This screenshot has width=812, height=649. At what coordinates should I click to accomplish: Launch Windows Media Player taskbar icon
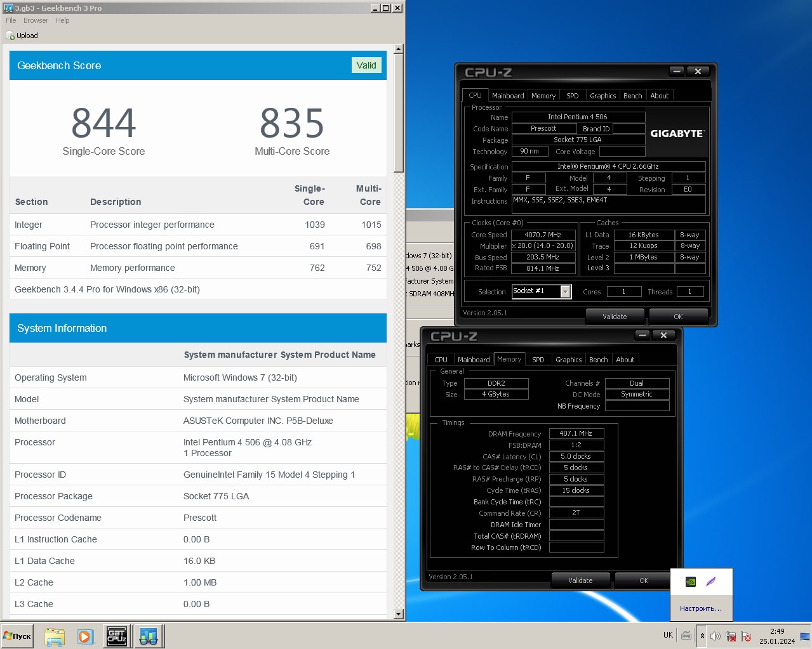[x=86, y=636]
